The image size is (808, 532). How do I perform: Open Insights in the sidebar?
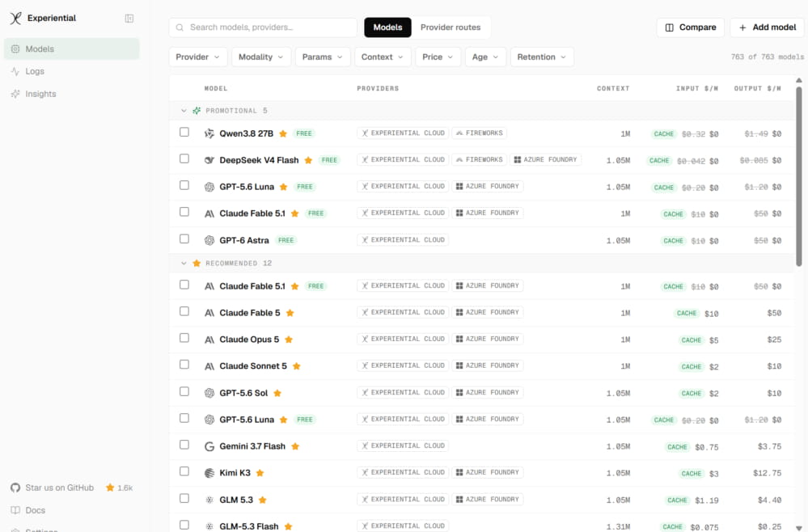point(72,94)
